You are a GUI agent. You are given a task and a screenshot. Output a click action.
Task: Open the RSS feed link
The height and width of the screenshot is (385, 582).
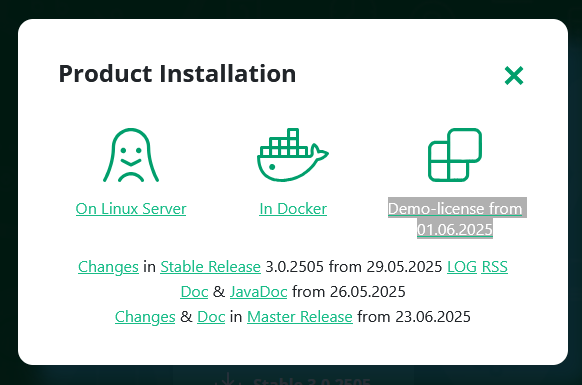[494, 267]
